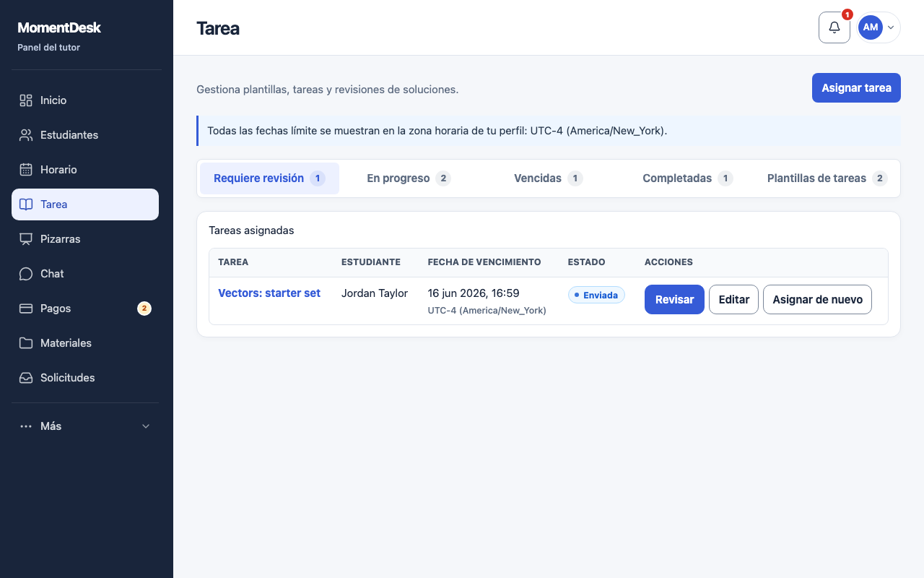Go to Estudiantes in the sidebar
This screenshot has height=578, width=924.
coord(85,135)
